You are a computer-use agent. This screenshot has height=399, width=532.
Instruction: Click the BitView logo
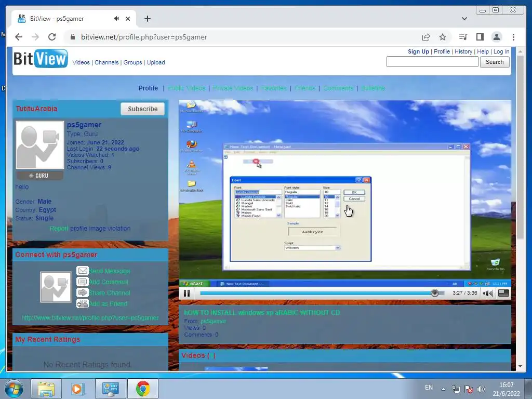[41, 58]
